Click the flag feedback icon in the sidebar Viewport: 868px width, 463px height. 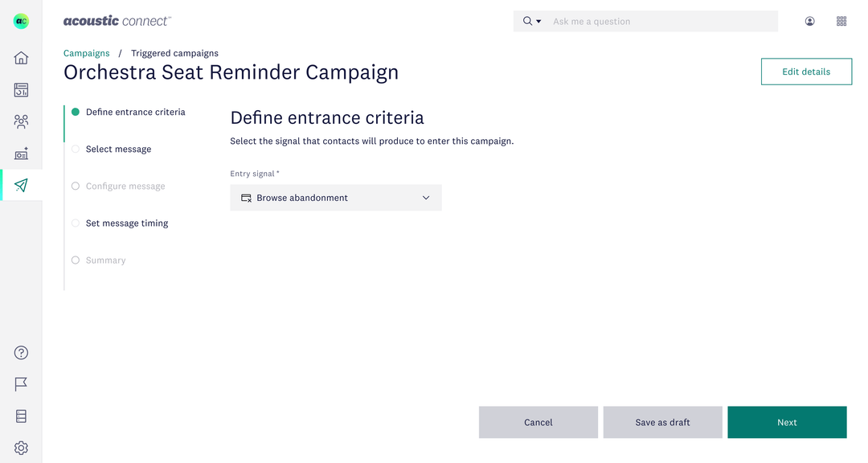21,384
